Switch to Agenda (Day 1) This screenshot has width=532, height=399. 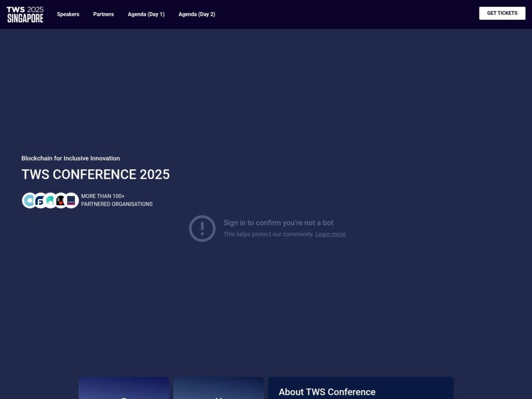[x=146, y=15]
